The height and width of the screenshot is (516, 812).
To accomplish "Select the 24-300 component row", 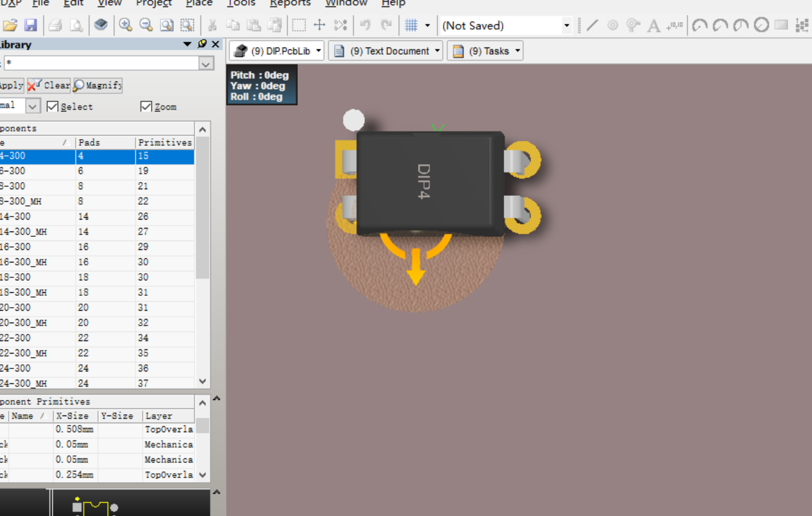I will tap(97, 368).
